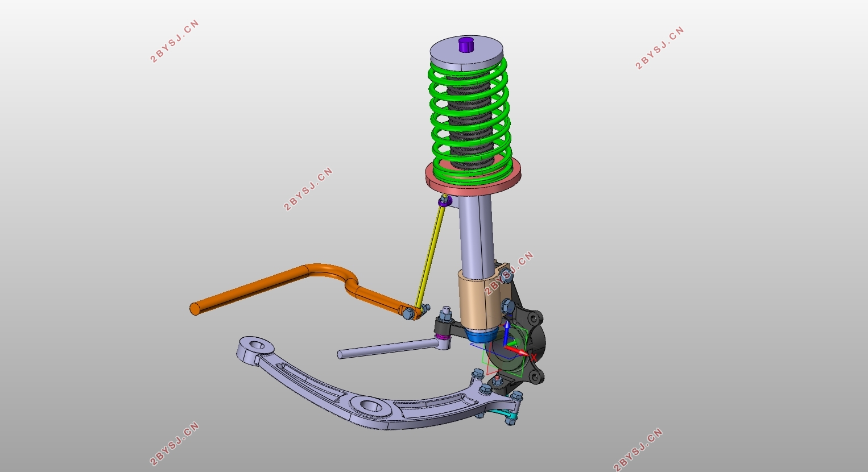This screenshot has width=868, height=472.
Task: Click the red X axis arrow
Action: pyautogui.click(x=518, y=351)
